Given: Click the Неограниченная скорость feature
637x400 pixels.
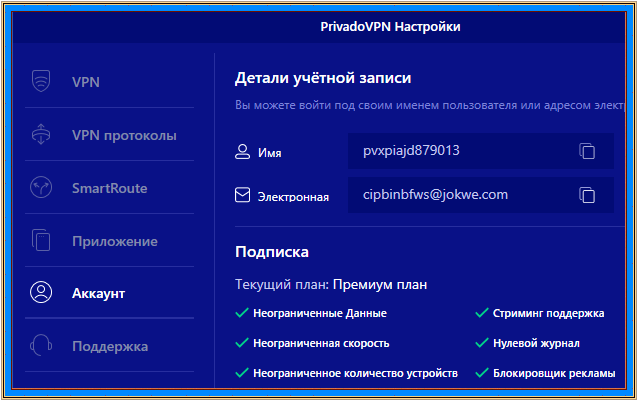Looking at the screenshot, I should (321, 343).
